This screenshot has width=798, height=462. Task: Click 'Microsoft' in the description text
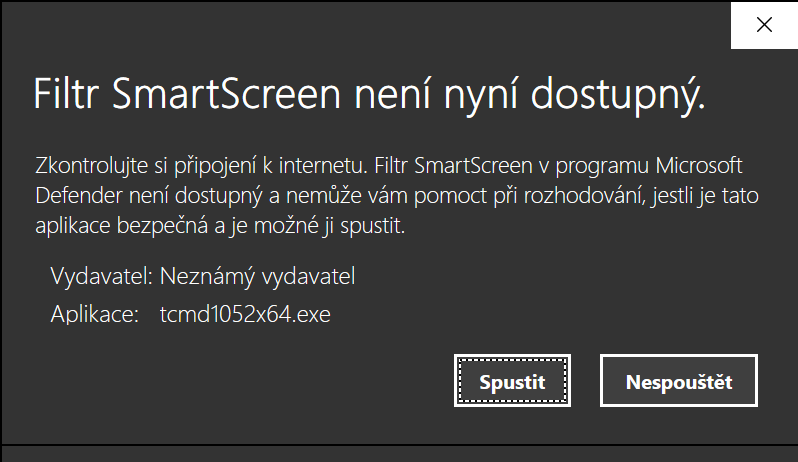point(699,165)
